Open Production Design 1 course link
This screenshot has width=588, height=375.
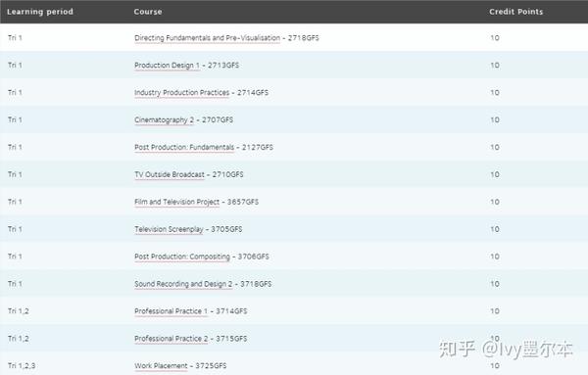coord(167,66)
